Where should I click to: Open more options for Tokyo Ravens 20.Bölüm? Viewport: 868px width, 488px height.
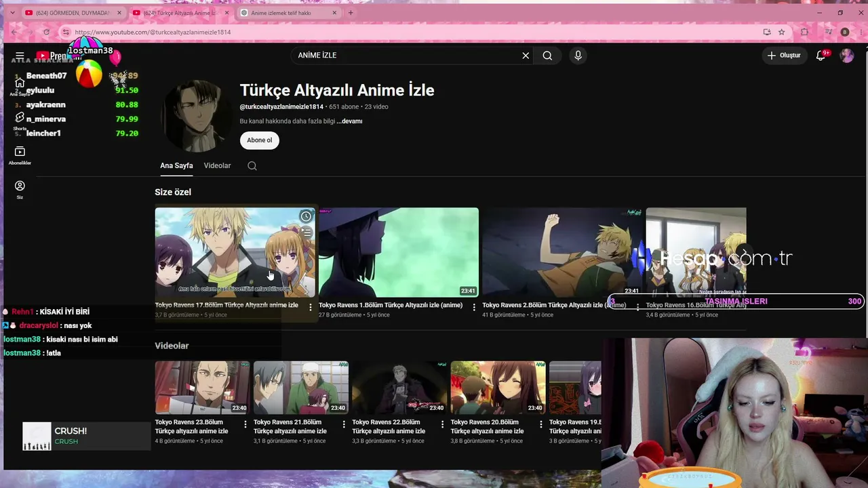pos(541,424)
